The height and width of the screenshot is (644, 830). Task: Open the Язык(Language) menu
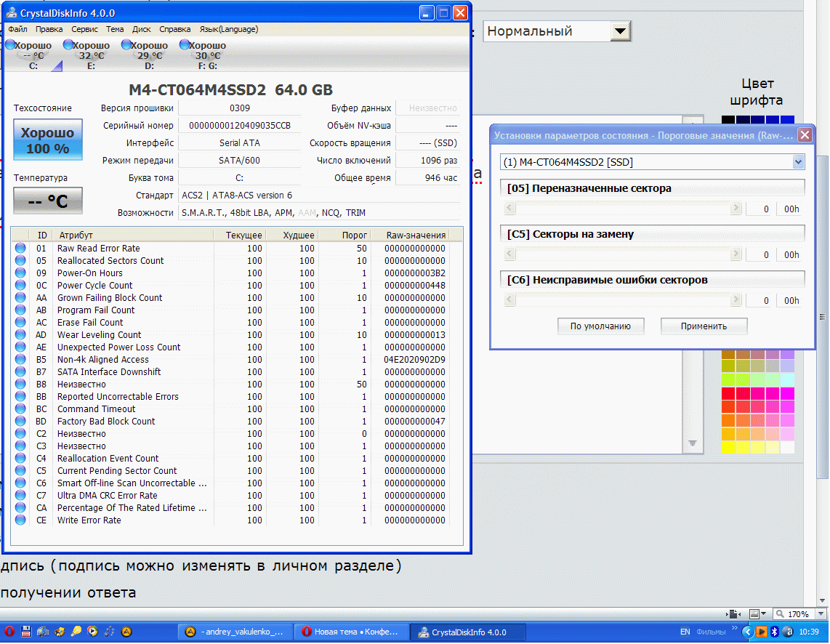(229, 29)
